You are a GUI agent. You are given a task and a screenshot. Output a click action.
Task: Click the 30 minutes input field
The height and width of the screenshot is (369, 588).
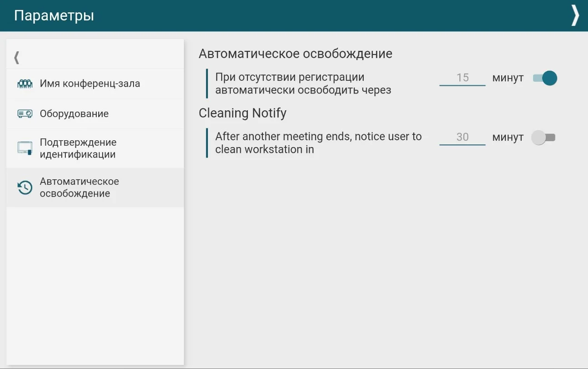[x=462, y=137]
